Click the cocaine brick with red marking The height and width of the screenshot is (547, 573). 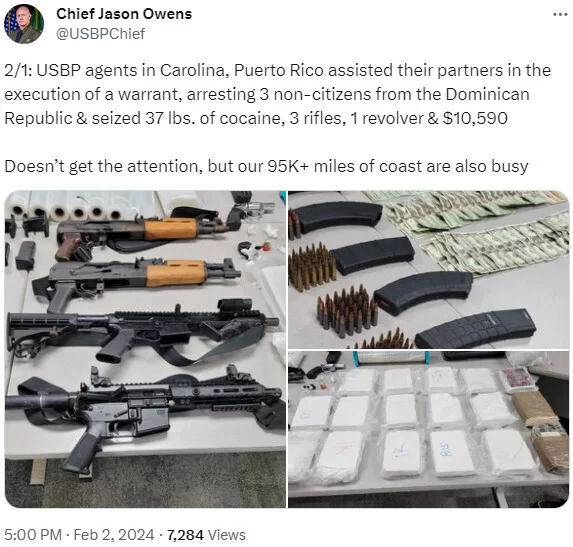[x=340, y=455]
